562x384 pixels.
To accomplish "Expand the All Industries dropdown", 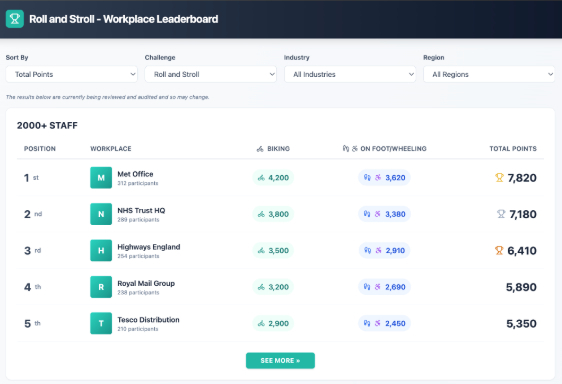I will point(350,74).
